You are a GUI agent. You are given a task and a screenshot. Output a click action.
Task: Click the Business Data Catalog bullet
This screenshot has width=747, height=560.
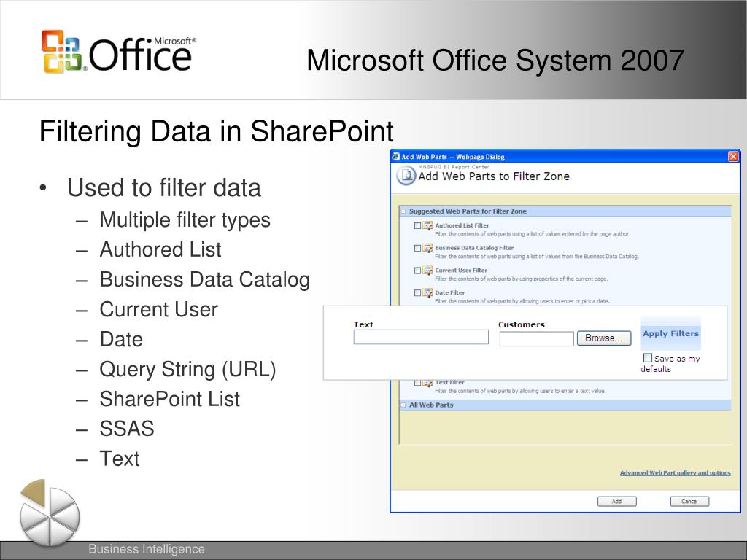pyautogui.click(x=205, y=279)
